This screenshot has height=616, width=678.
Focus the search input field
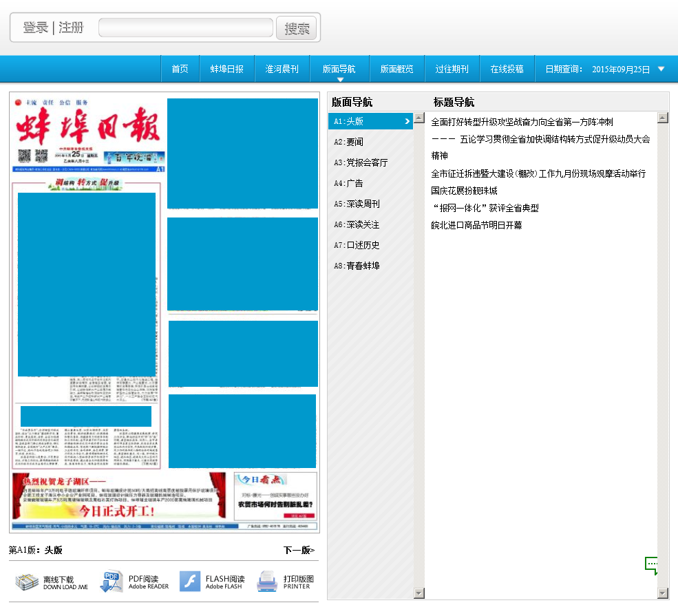pos(186,28)
